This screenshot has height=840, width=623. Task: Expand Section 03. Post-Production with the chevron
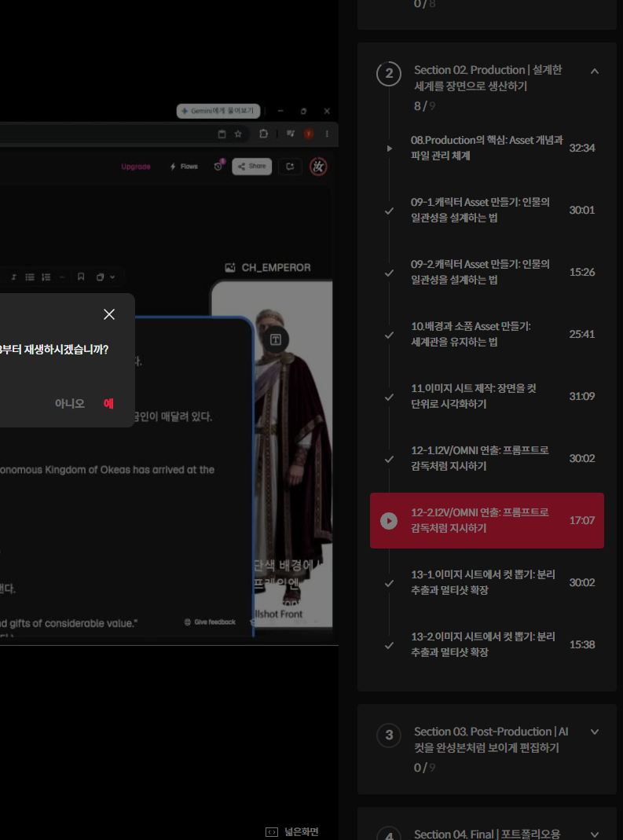[595, 732]
